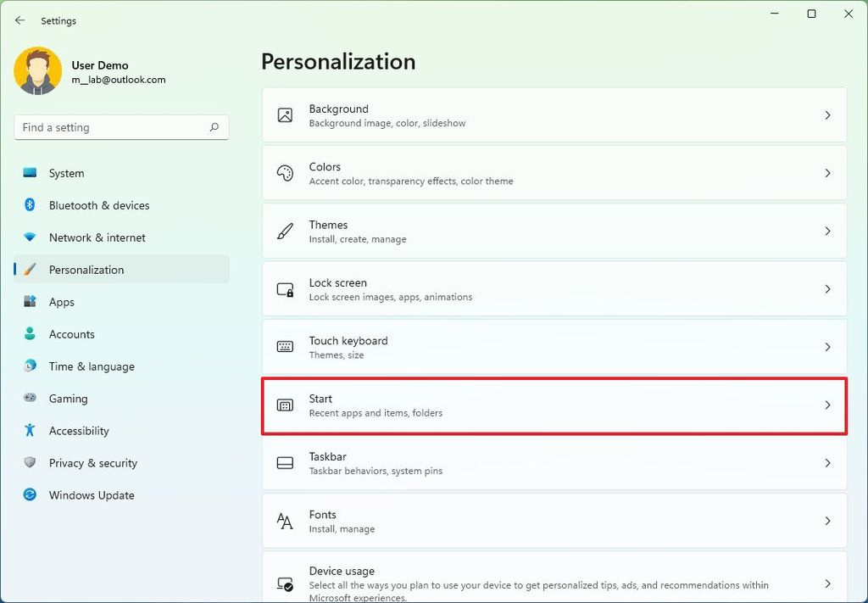Click the Touch keyboard icon
The width and height of the screenshot is (868, 603).
click(284, 347)
